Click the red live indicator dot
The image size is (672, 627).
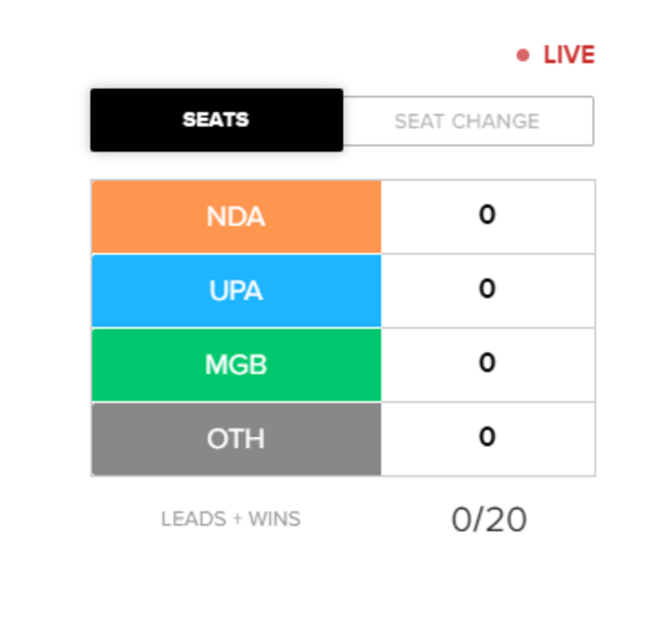tap(523, 55)
